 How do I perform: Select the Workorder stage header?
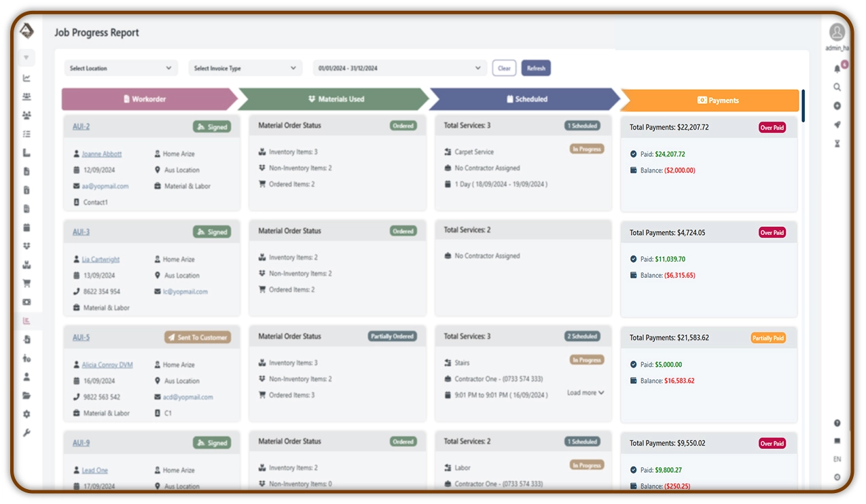[x=149, y=99]
